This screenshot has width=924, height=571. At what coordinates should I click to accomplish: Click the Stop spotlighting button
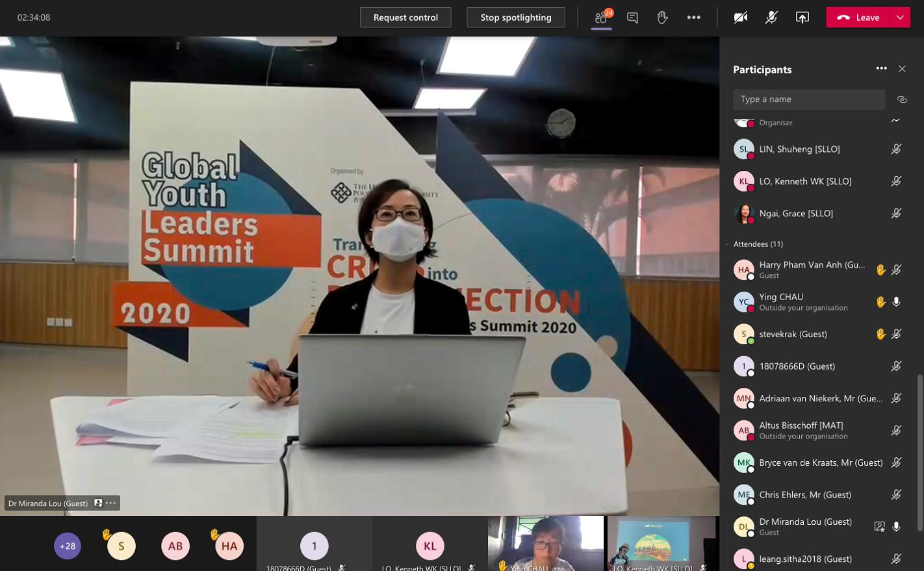515,18
